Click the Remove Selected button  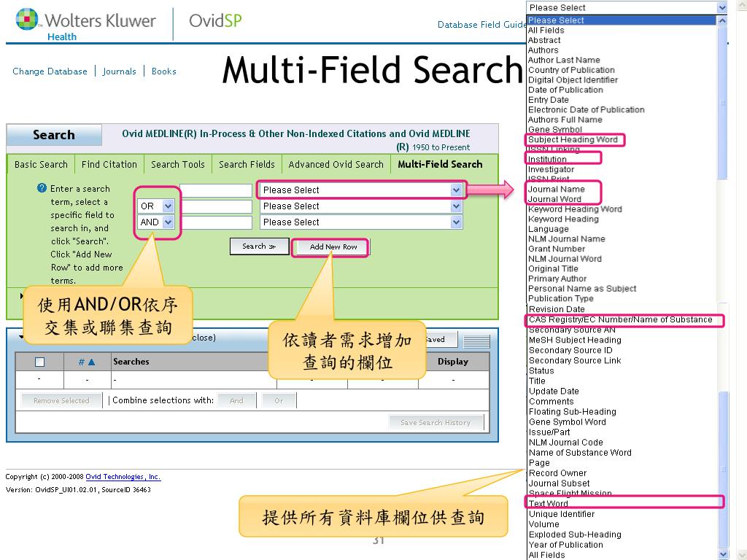(61, 400)
